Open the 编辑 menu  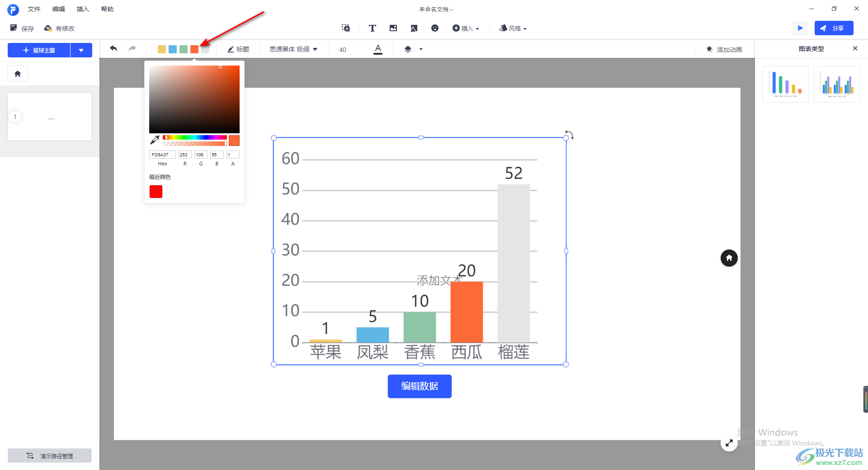coord(58,9)
